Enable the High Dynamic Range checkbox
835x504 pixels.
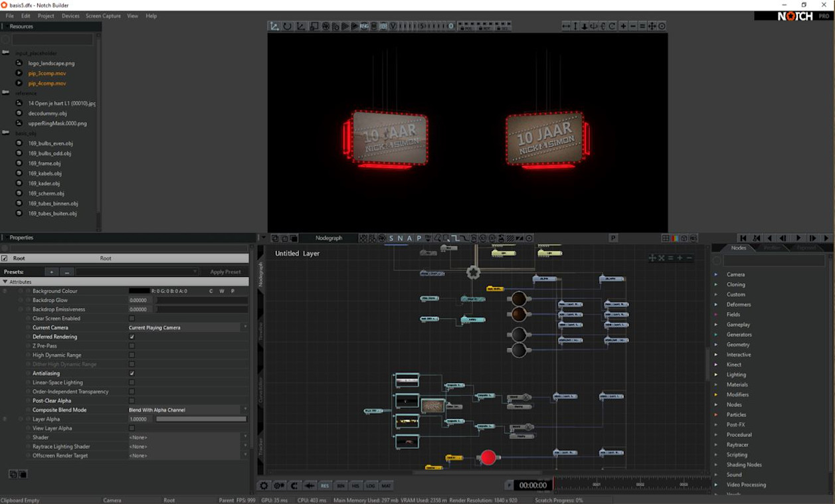(x=132, y=355)
